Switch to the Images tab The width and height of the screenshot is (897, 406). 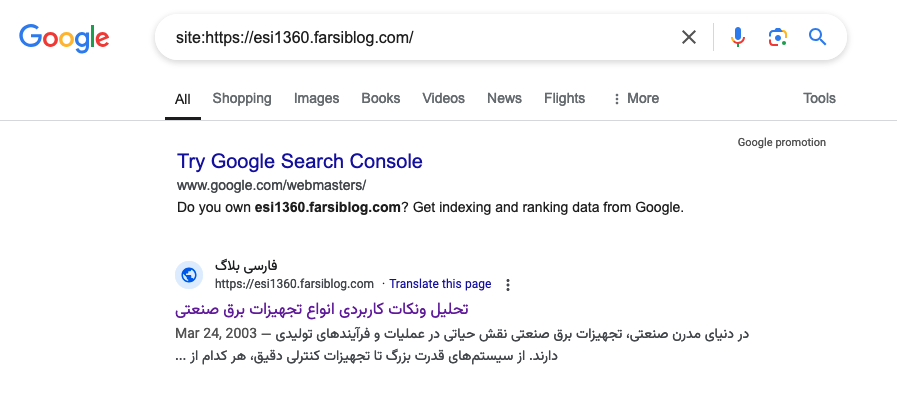[316, 98]
